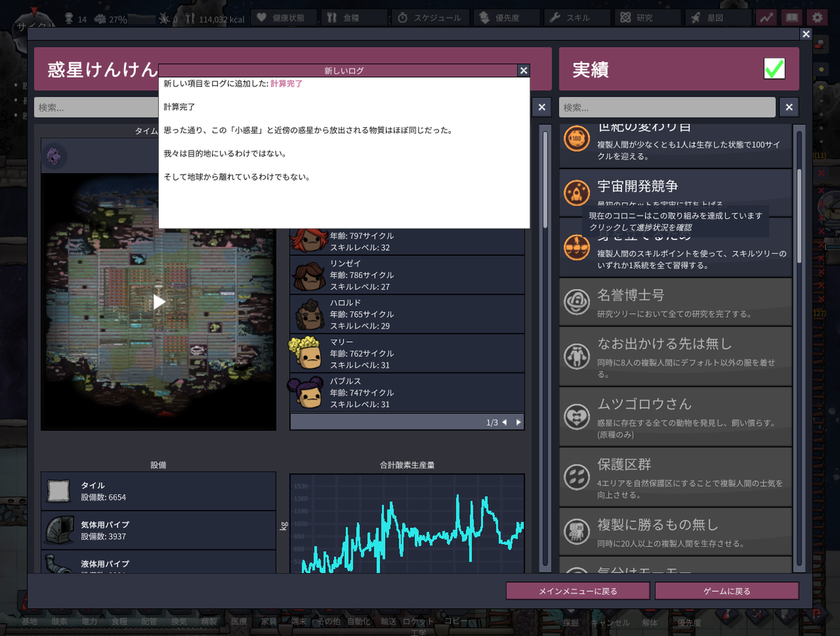Open the スキル screen
Screen dimensions: 840x636
tap(577, 17)
